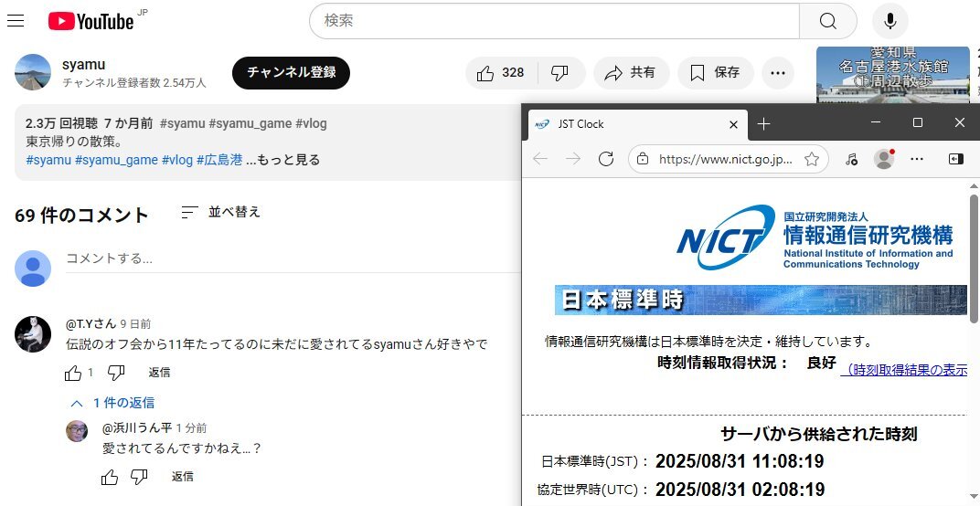Dislike the video with thumbs-down

(560, 73)
